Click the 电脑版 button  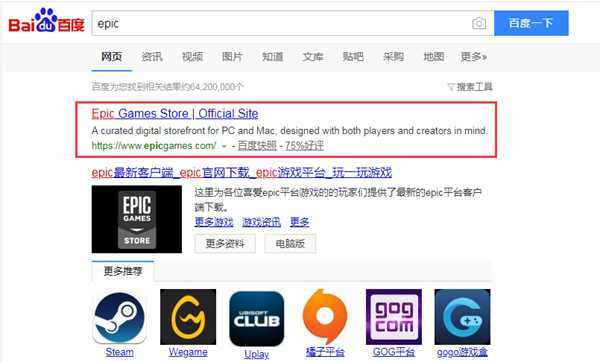click(290, 244)
